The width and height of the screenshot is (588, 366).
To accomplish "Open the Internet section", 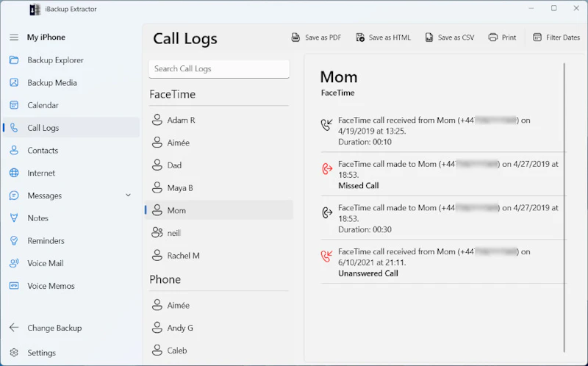I will 71,173.
